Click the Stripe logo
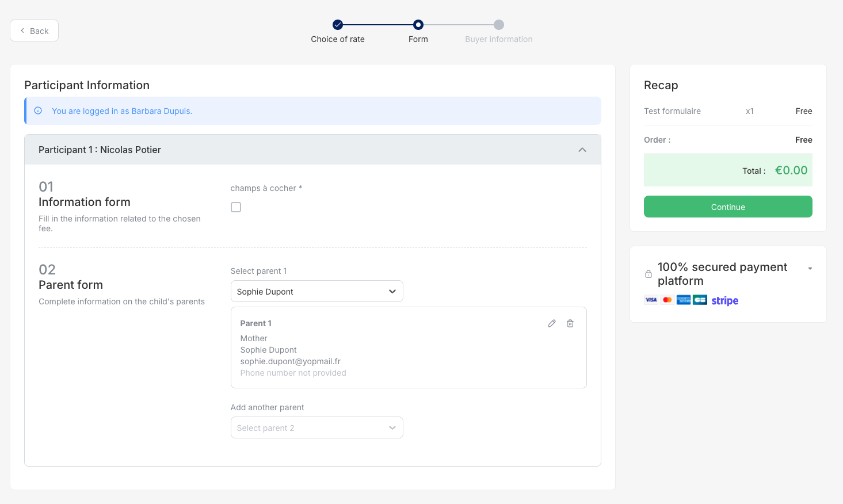This screenshot has height=504, width=843. 724,300
